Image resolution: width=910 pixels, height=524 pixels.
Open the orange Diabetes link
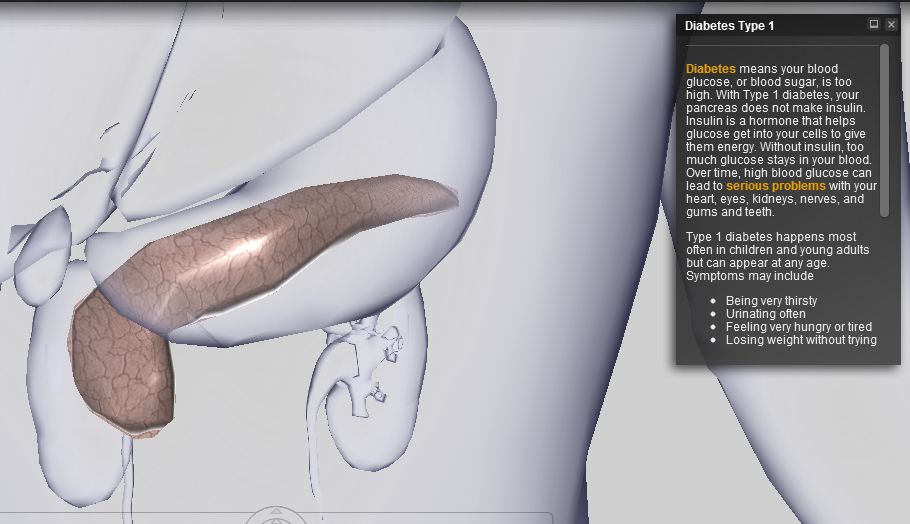click(710, 68)
